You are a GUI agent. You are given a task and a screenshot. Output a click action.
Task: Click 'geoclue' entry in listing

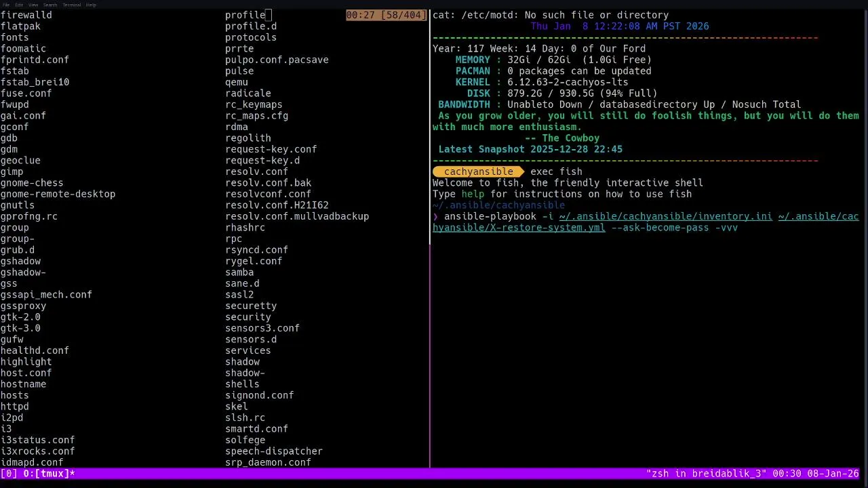(x=20, y=161)
